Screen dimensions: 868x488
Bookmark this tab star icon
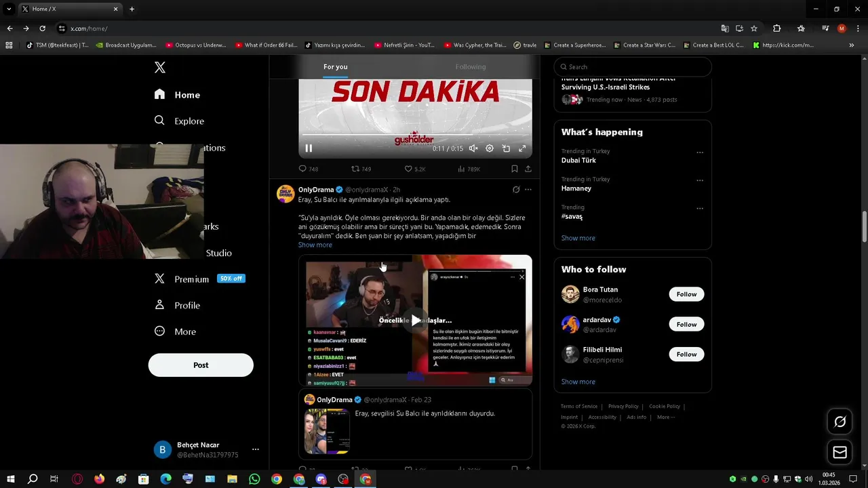point(754,28)
